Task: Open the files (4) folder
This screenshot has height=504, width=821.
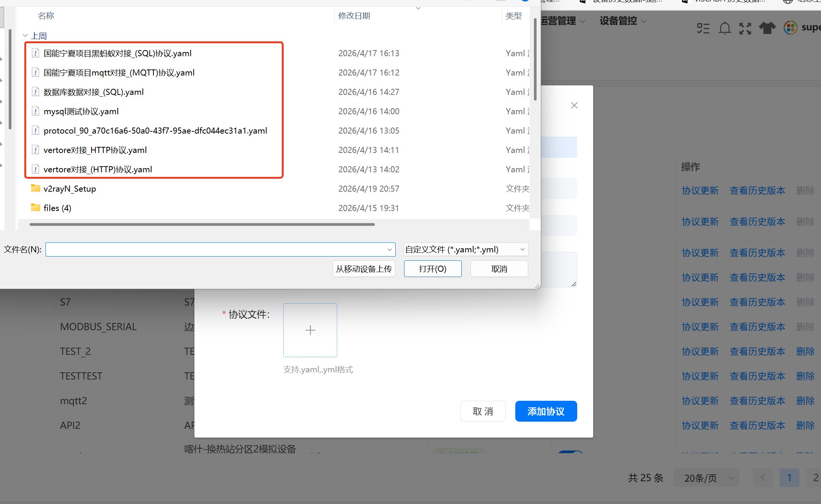Action: click(57, 208)
